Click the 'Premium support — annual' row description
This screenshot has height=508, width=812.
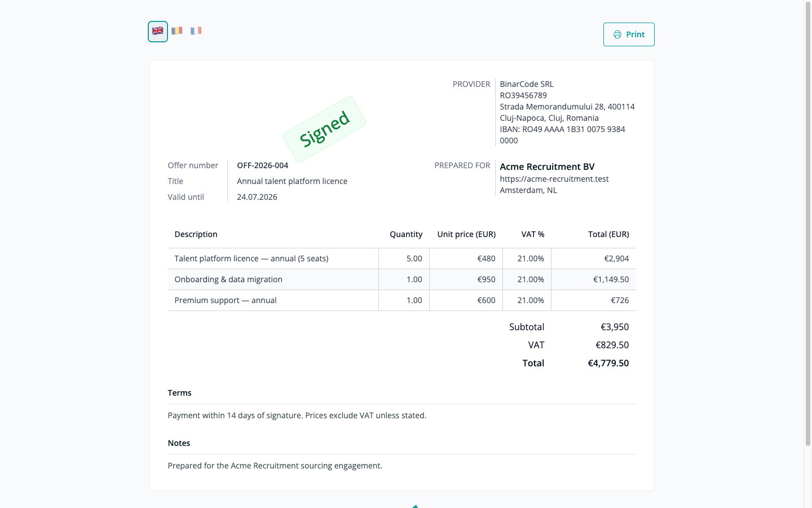pyautogui.click(x=226, y=300)
